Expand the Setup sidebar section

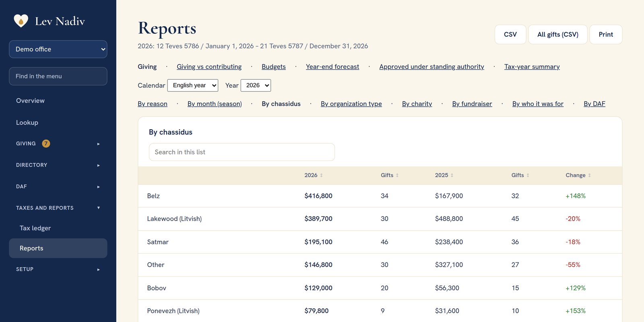[x=58, y=269]
